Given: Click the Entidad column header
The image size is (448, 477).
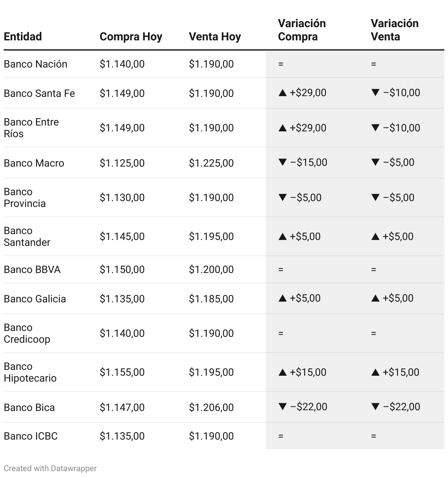Looking at the screenshot, I should (23, 37).
